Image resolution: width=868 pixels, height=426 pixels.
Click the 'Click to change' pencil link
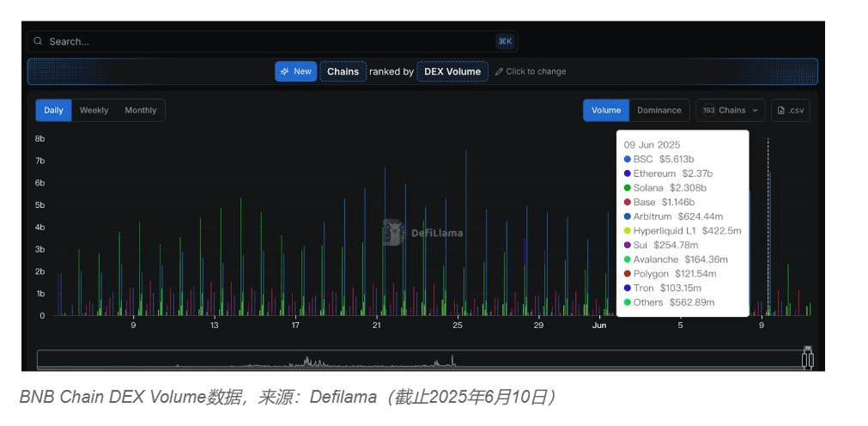pyautogui.click(x=531, y=71)
